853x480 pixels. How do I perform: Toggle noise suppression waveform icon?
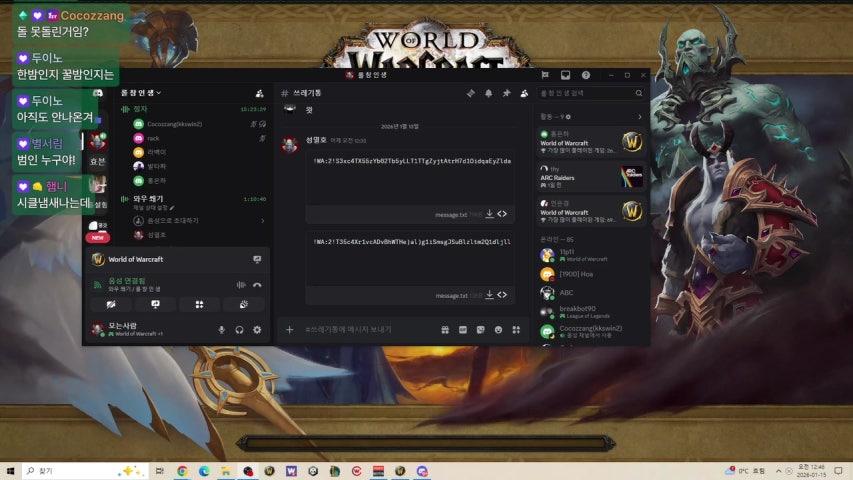(241, 285)
